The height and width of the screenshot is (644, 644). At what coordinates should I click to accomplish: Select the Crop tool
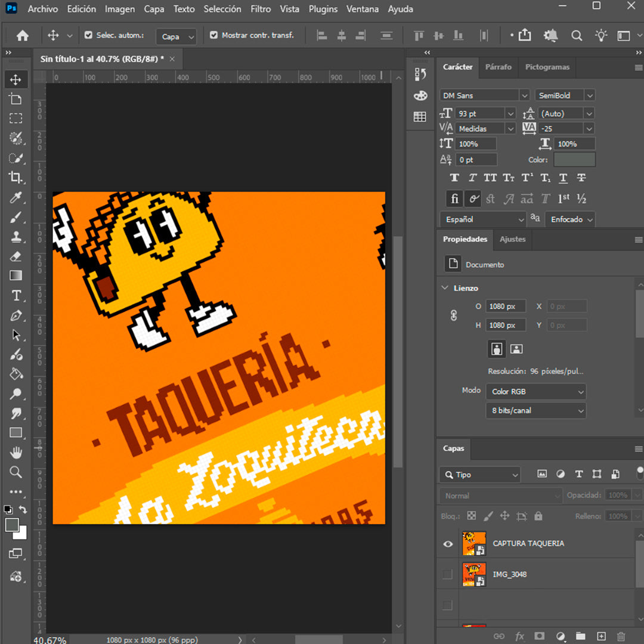[16, 178]
